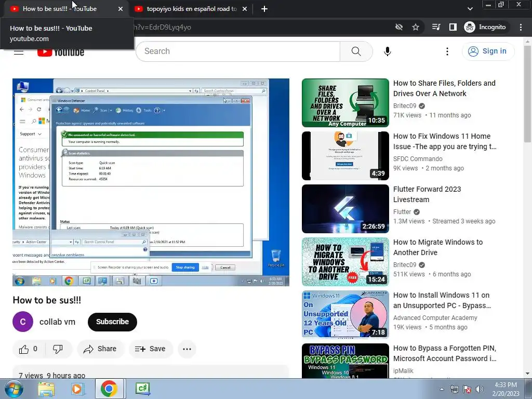Open the SFDC Commando channel name

tap(418, 159)
